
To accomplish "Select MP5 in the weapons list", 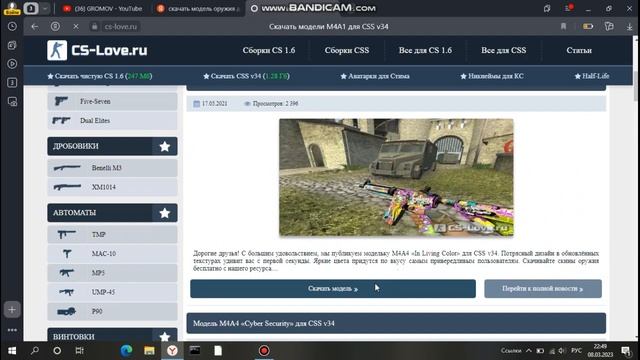I will (112, 273).
